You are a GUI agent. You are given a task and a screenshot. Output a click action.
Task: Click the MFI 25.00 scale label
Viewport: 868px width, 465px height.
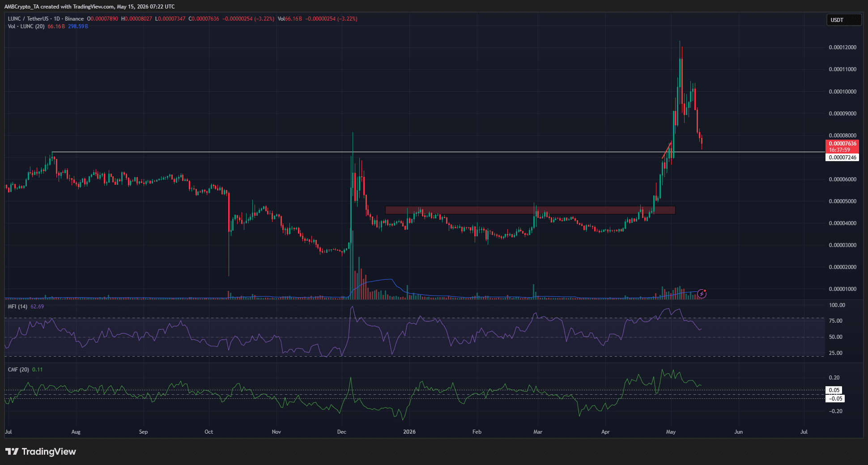[x=836, y=353]
